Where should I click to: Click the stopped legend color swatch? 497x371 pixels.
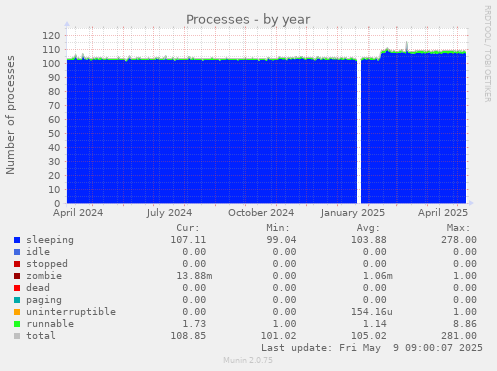click(x=17, y=264)
